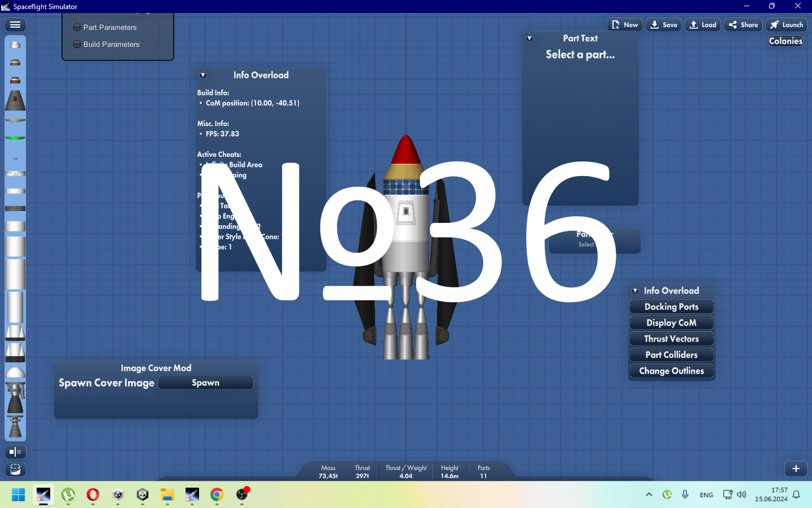812x508 pixels.
Task: Select the dark capsule part with window
Action: (x=15, y=100)
